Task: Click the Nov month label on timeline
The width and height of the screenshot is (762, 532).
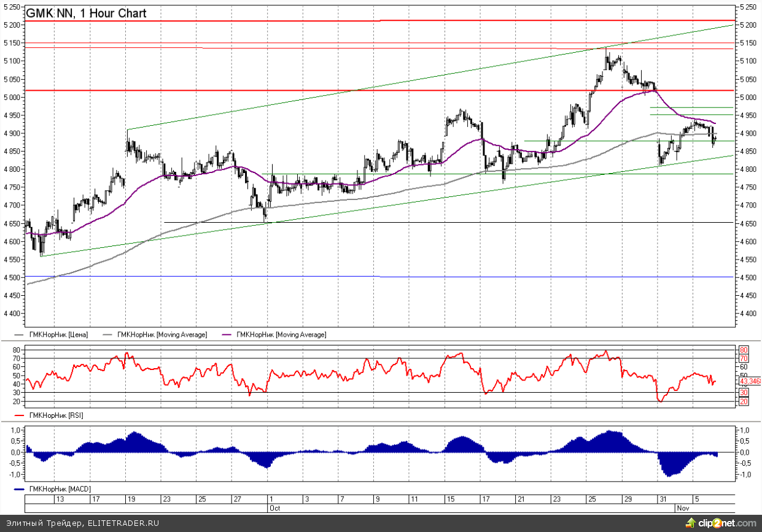Action: pos(682,508)
